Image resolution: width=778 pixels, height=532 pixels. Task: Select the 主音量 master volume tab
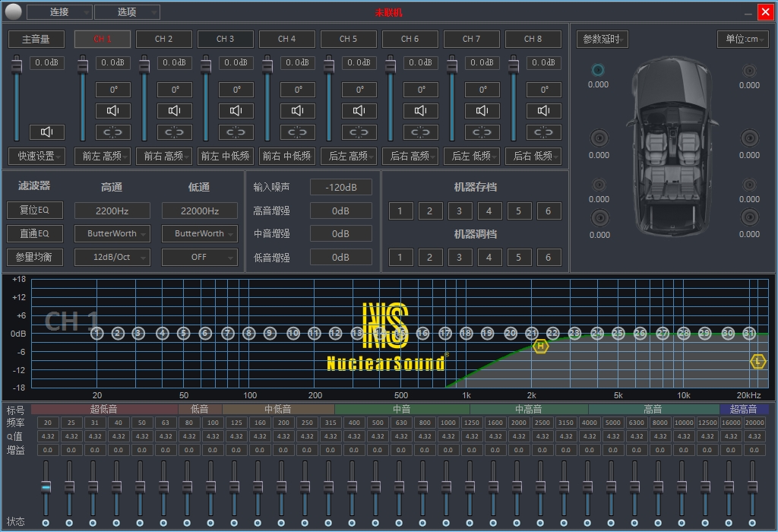[36, 39]
